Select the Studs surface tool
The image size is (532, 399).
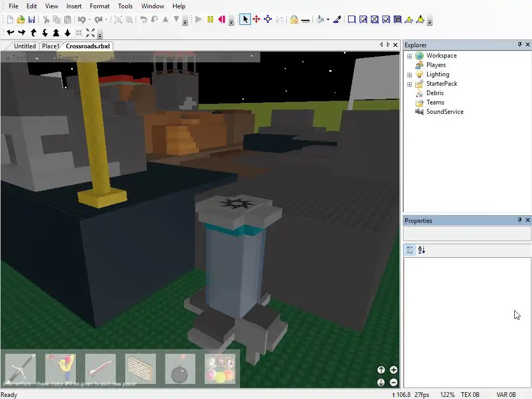tap(386, 20)
